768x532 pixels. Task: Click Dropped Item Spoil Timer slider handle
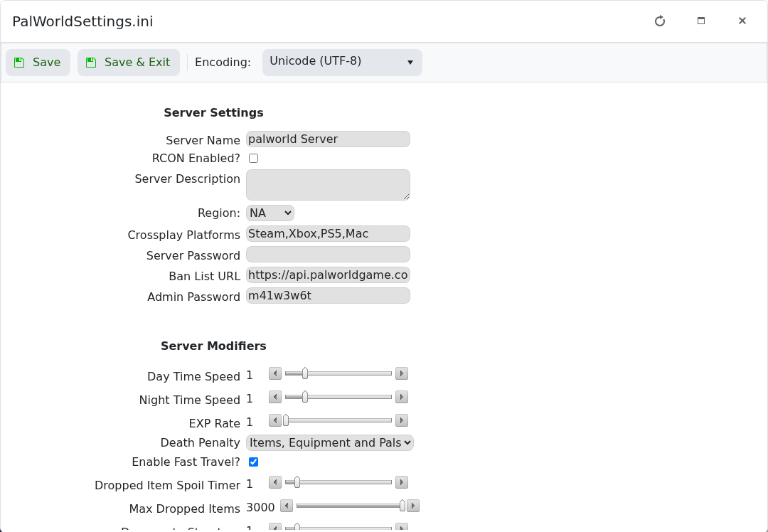(x=297, y=482)
